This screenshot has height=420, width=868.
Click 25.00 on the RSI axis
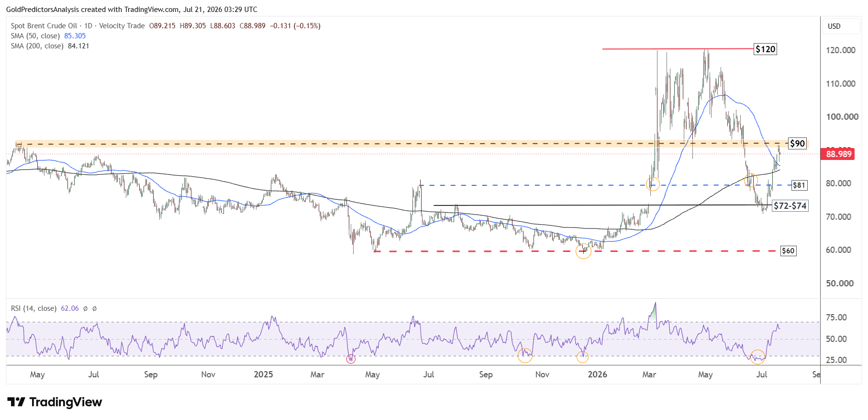pyautogui.click(x=836, y=360)
